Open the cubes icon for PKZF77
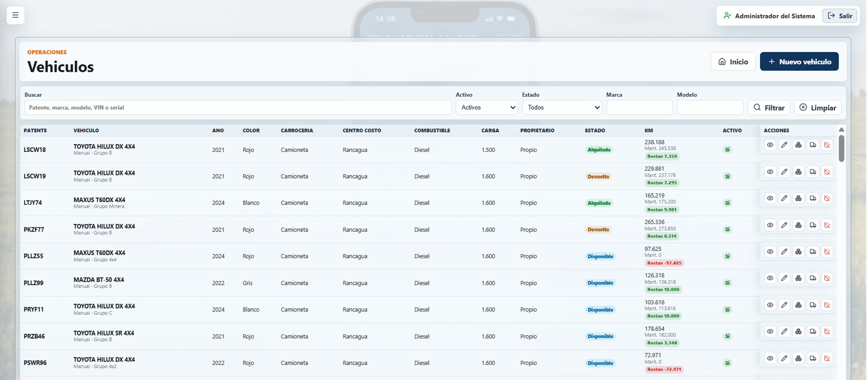The image size is (868, 380). coord(799,225)
